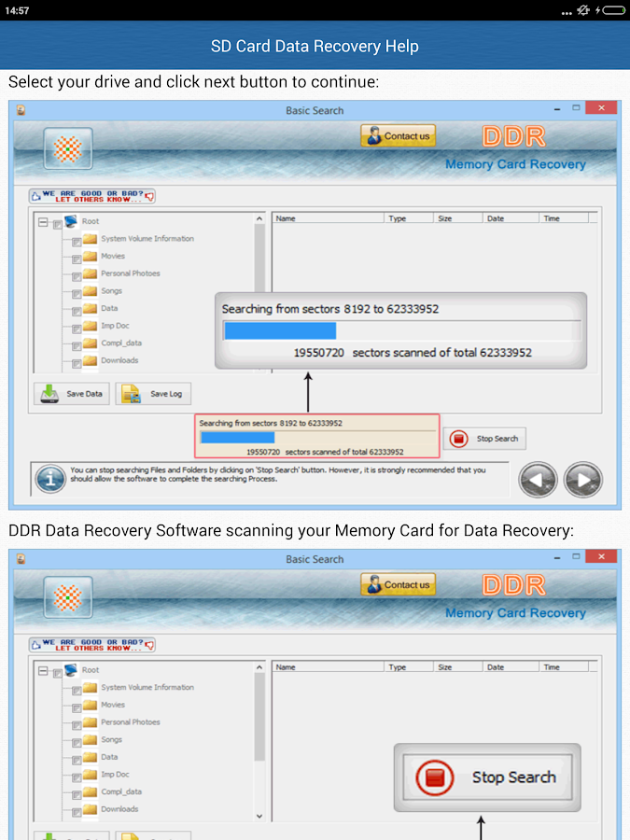The image size is (630, 840).
Task: Check System Volume Information box, upper screenshot
Action: click(x=77, y=242)
